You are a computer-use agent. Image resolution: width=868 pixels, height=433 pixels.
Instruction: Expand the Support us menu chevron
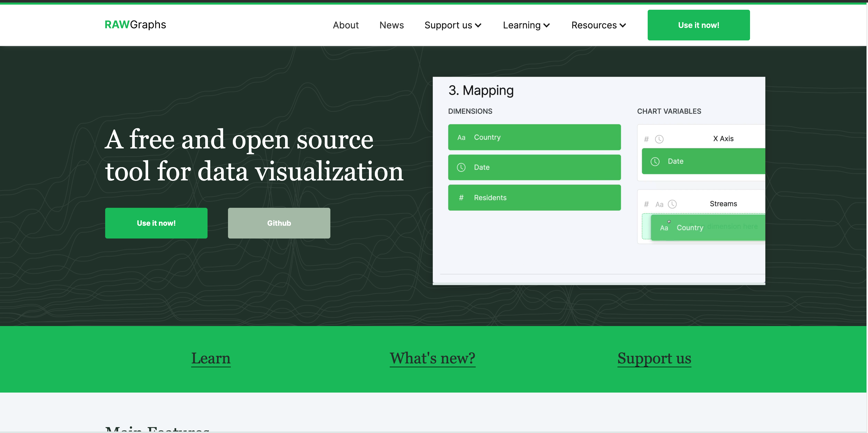coord(478,25)
